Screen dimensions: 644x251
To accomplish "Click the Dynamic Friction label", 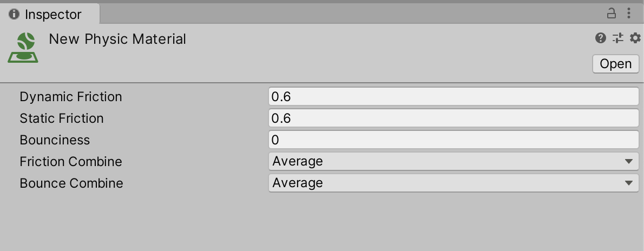I will [x=71, y=97].
